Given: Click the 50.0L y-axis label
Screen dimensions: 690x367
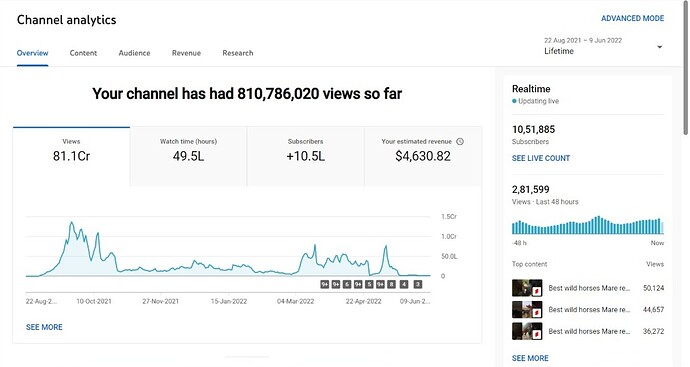Looking at the screenshot, I should pos(449,256).
